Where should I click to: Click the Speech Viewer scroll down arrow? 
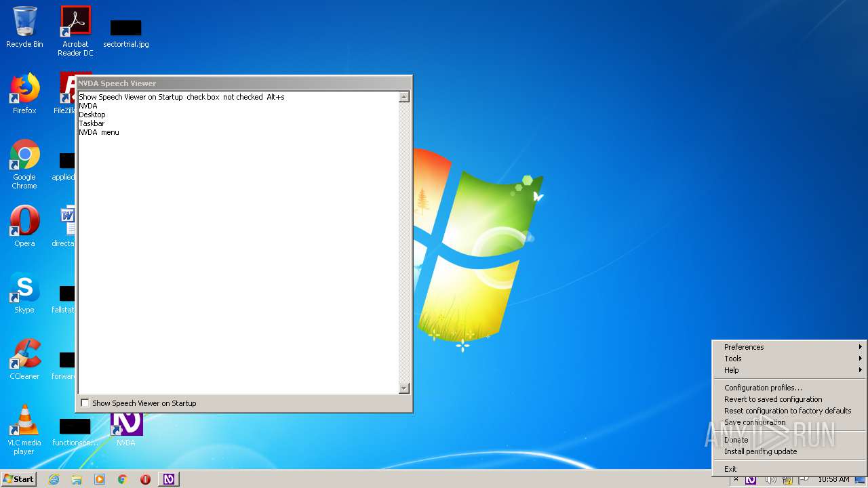[404, 388]
